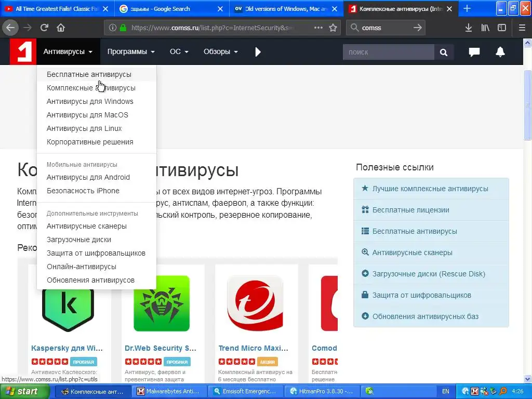
Task: Expand the ОС dropdown menu
Action: point(179,51)
